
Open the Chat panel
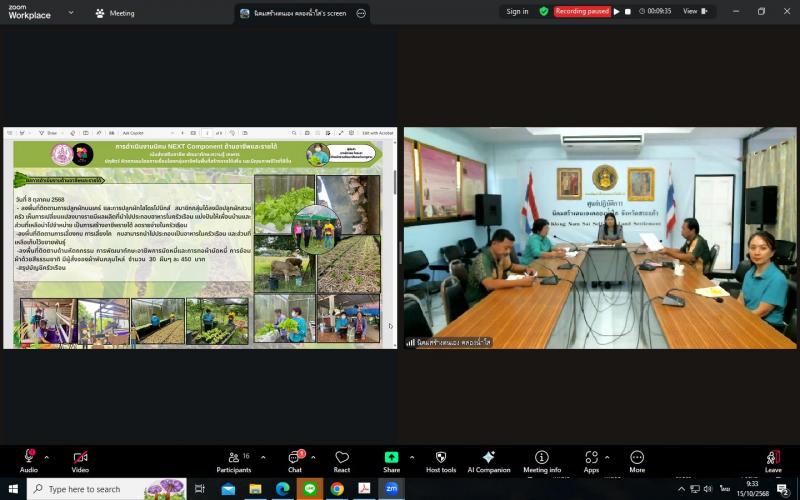point(295,461)
